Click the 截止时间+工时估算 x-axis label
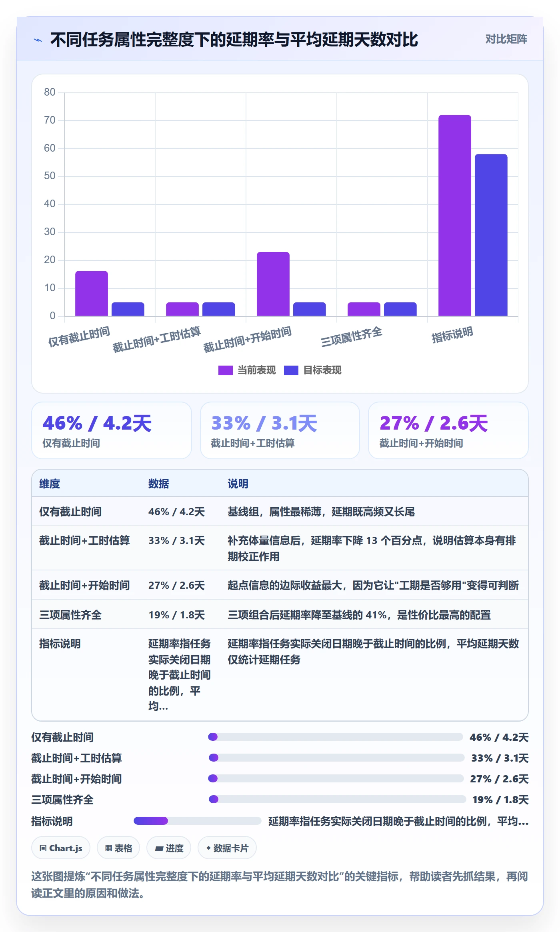Image resolution: width=560 pixels, height=932 pixels. tap(156, 339)
